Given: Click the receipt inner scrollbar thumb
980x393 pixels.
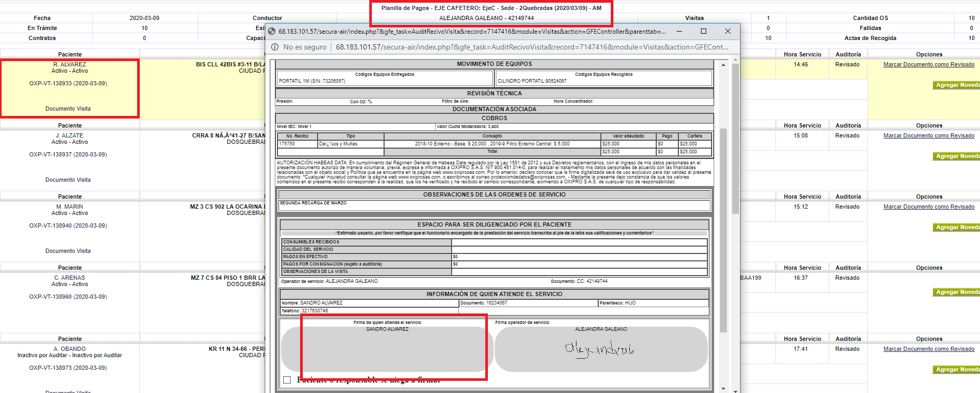Looking at the screenshot, I should pyautogui.click(x=723, y=230).
